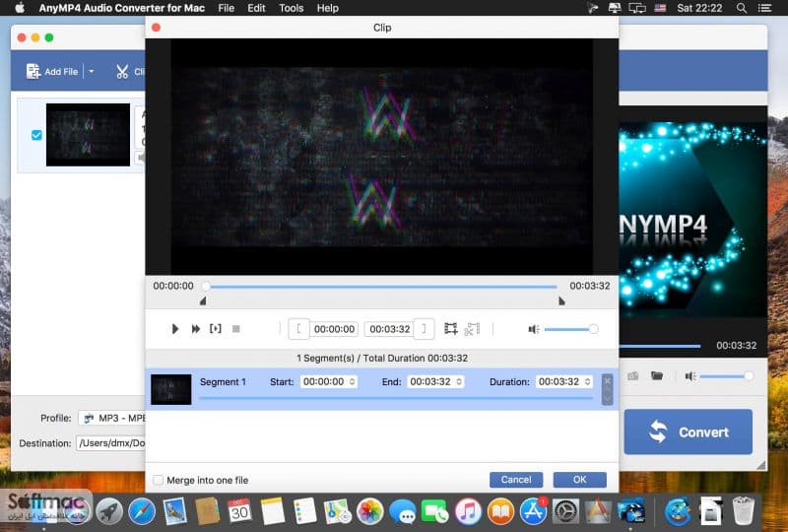This screenshot has width=788, height=532.
Task: Open the Tools menu
Action: (292, 8)
